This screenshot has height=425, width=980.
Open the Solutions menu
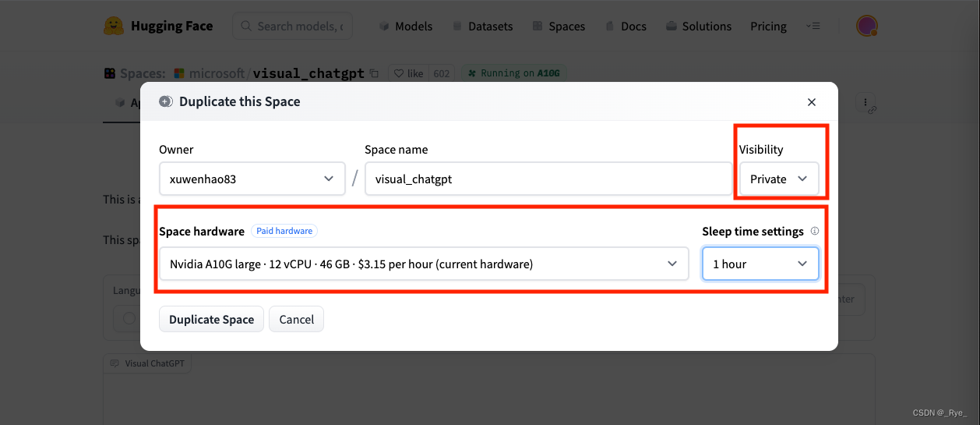pyautogui.click(x=699, y=26)
